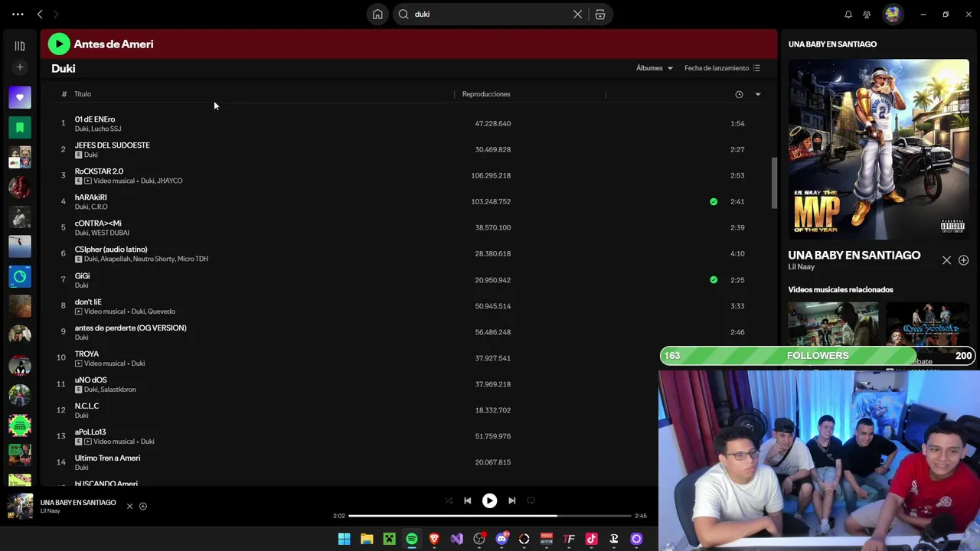
Task: Play the Antes de Ameri album
Action: coord(59,44)
